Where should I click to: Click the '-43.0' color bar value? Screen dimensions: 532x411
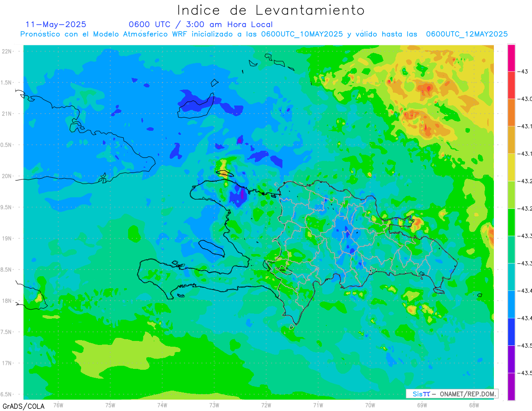pyautogui.click(x=525, y=99)
